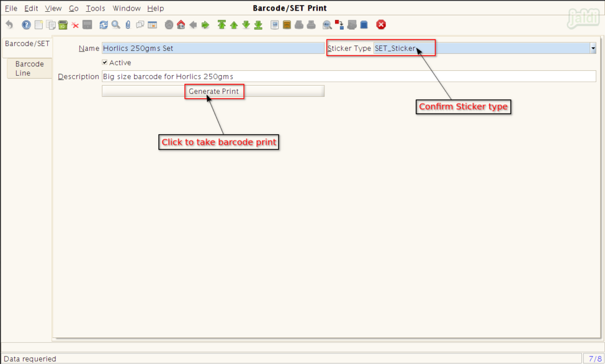The height and width of the screenshot is (364, 605).
Task: Create a new record with the blank page icon
Action: (38, 25)
